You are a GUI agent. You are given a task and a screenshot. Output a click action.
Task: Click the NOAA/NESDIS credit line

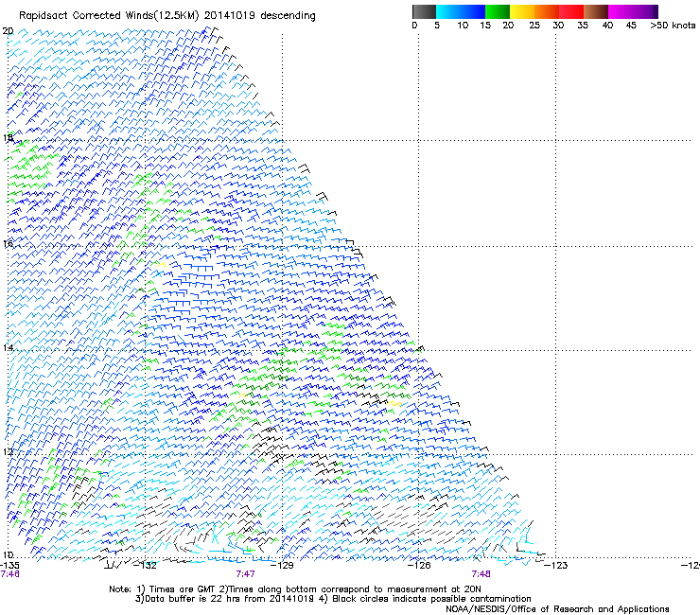click(557, 609)
